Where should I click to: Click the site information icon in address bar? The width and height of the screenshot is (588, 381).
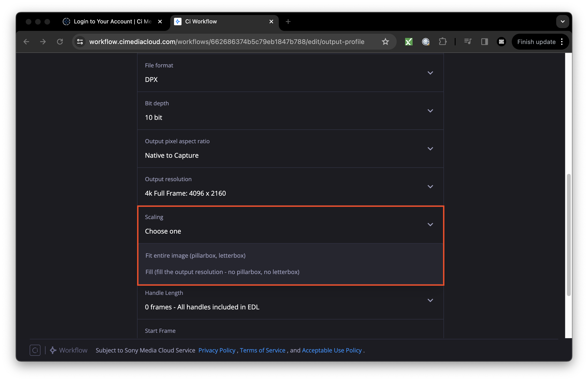[x=80, y=41]
